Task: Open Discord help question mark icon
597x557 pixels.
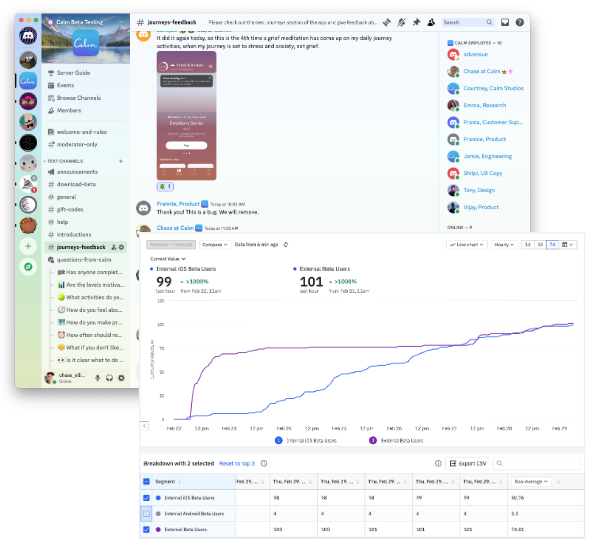Action: click(x=520, y=22)
